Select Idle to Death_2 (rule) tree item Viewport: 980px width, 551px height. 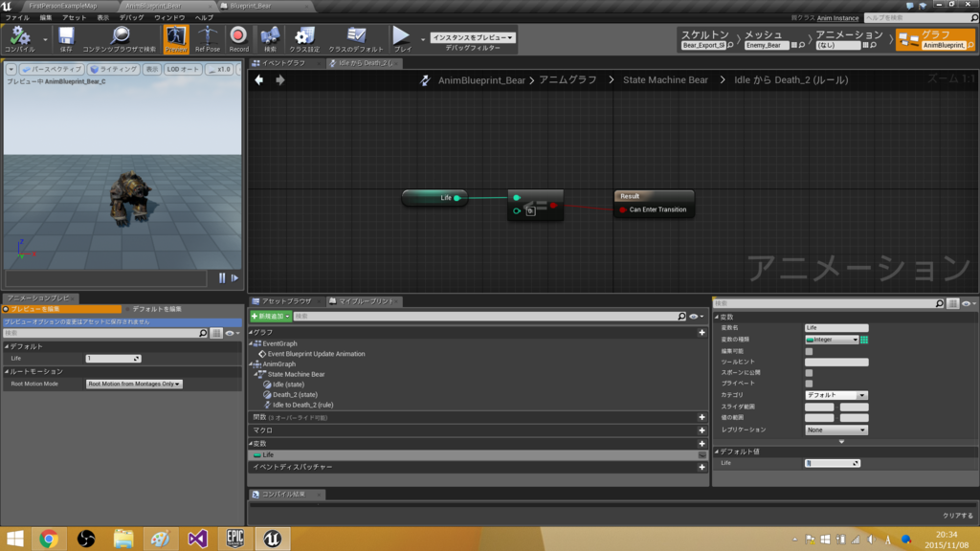(302, 405)
